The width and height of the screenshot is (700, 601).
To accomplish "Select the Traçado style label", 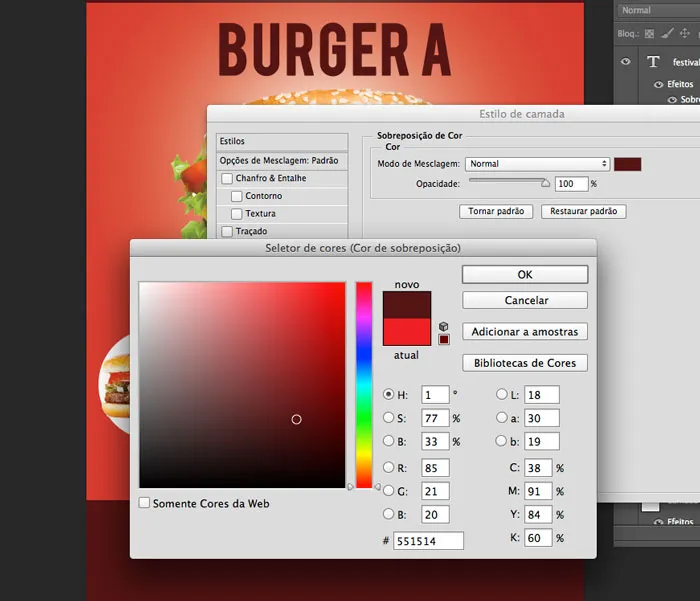I will pyautogui.click(x=251, y=231).
